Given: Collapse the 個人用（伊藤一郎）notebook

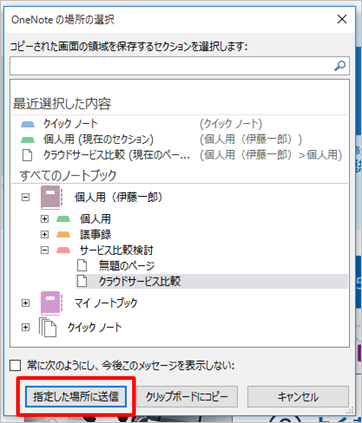Looking at the screenshot, I should (25, 197).
